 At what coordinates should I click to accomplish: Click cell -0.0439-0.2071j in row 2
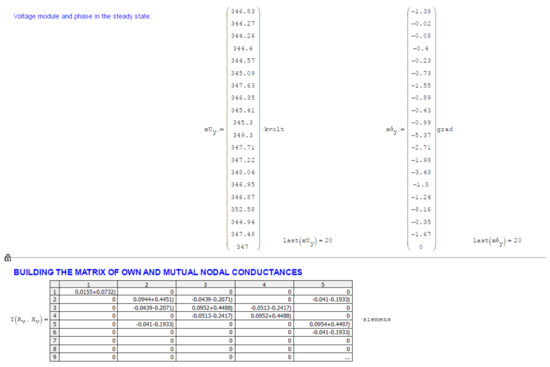(x=206, y=300)
